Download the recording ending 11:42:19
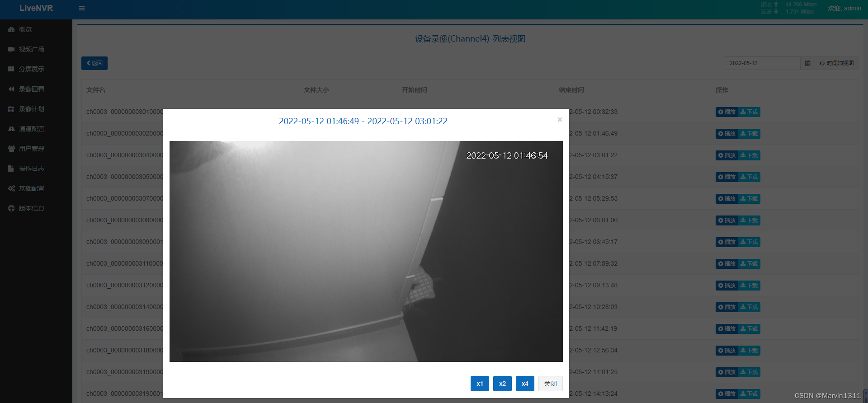Screen dimensions: 868x403 (749, 329)
